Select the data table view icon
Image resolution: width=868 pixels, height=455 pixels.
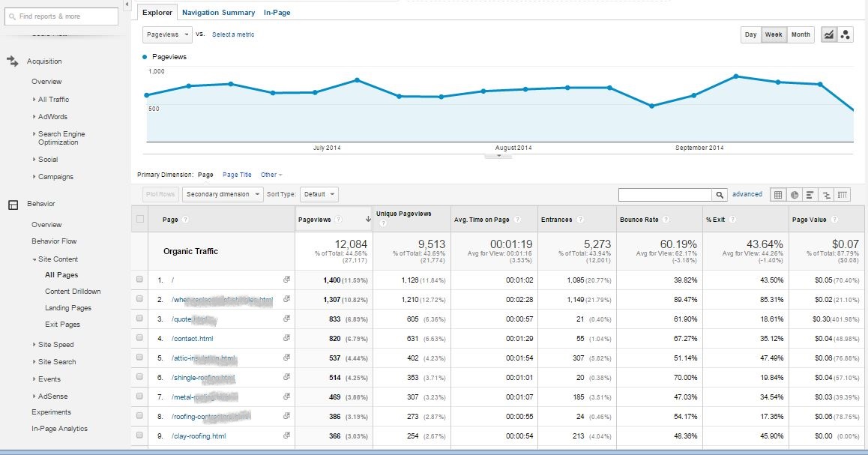click(777, 195)
